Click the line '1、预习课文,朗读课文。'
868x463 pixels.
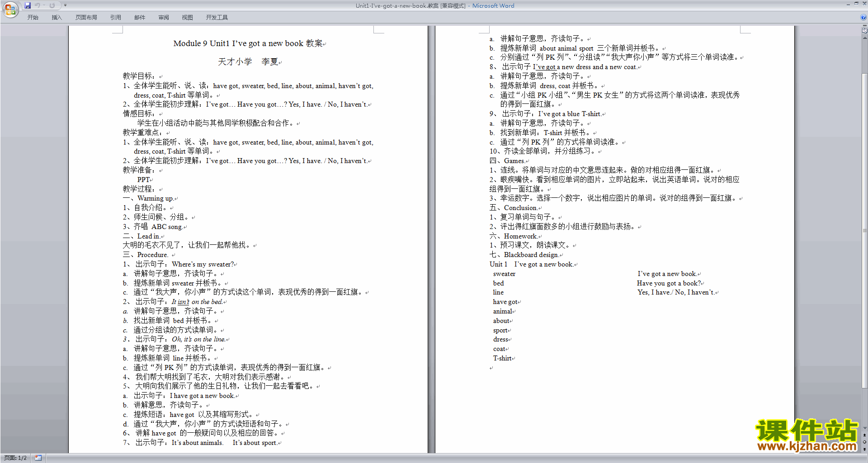coord(531,245)
